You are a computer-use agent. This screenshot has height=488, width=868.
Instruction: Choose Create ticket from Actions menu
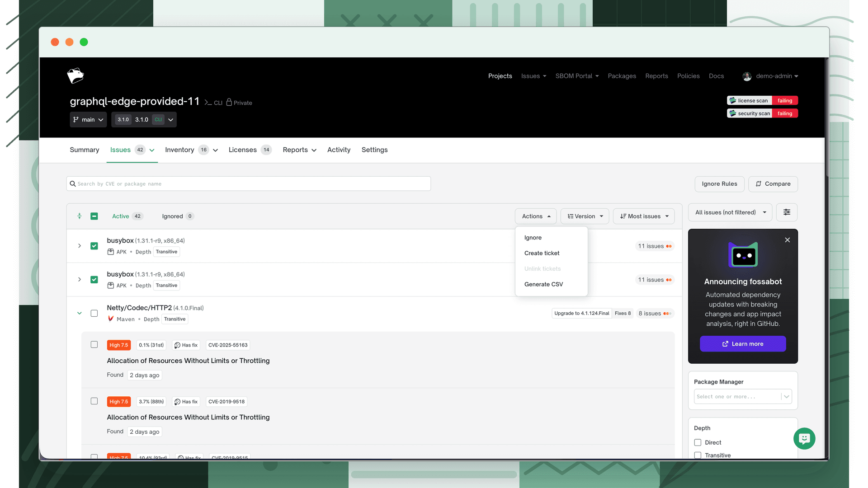pos(542,253)
